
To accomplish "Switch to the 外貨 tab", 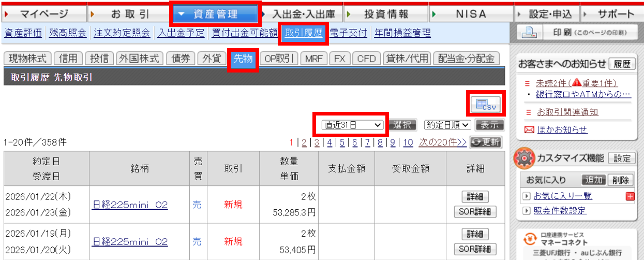I will point(212,58).
